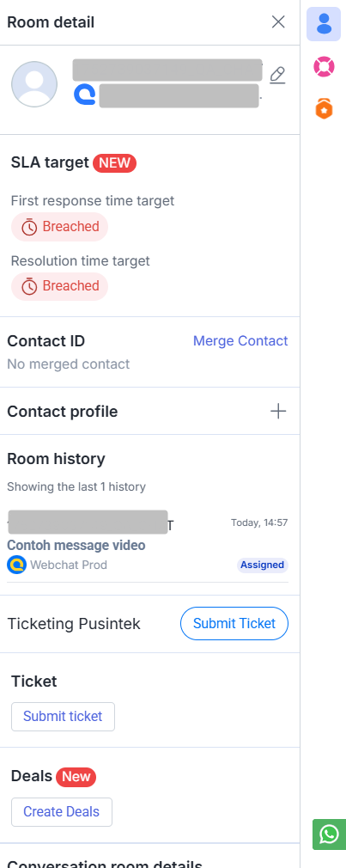Open the Contoh message video history
The image size is (346, 868).
point(76,545)
